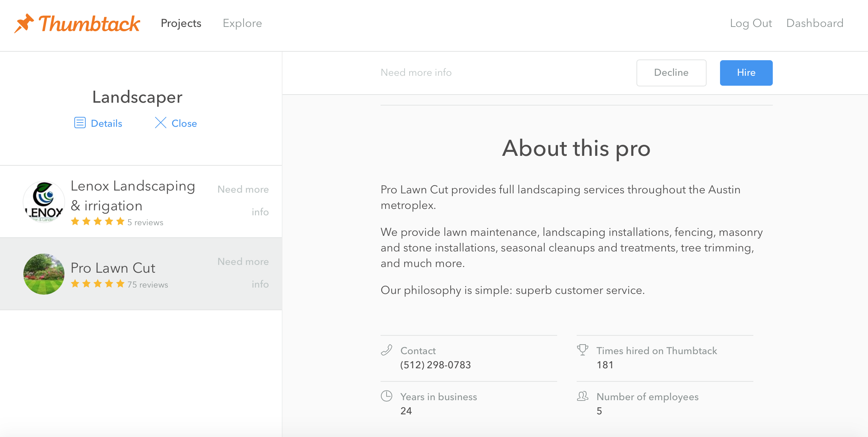Click the trophy icon for Times hired
The image size is (868, 437).
(582, 350)
